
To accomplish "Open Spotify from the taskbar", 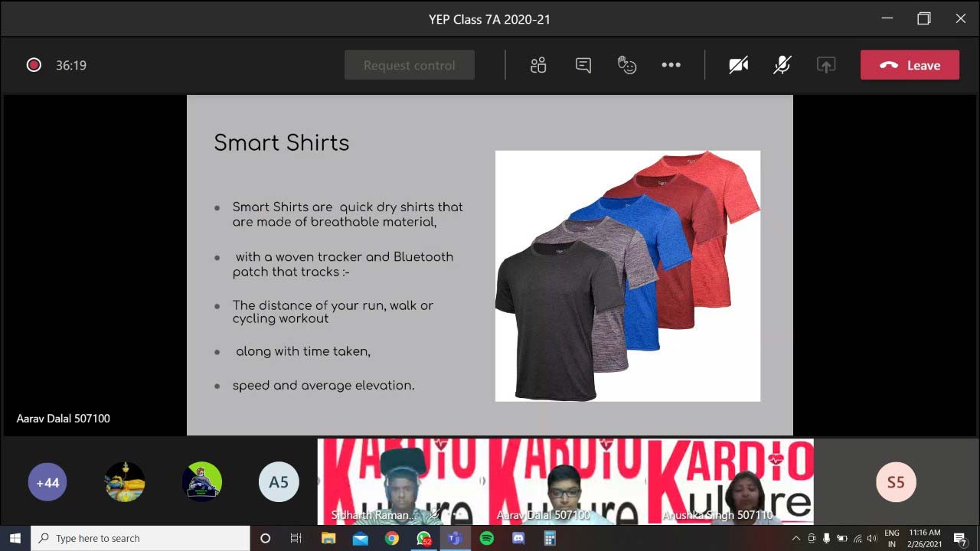I will tap(486, 538).
